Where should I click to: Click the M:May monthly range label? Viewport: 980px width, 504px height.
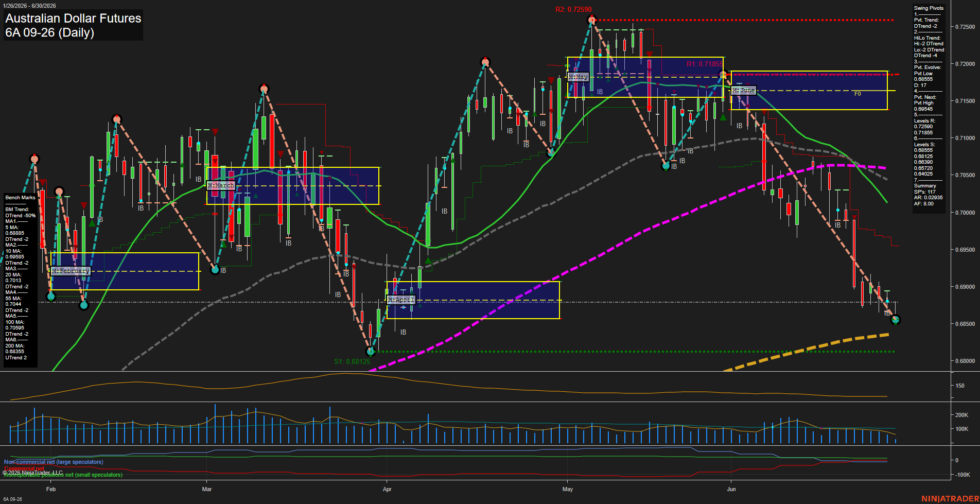(x=578, y=77)
